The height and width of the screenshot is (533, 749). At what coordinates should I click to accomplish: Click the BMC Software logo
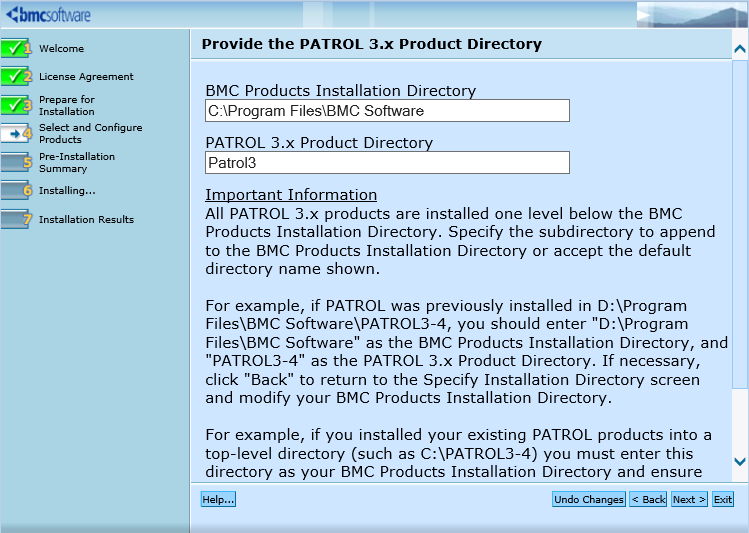(x=48, y=14)
